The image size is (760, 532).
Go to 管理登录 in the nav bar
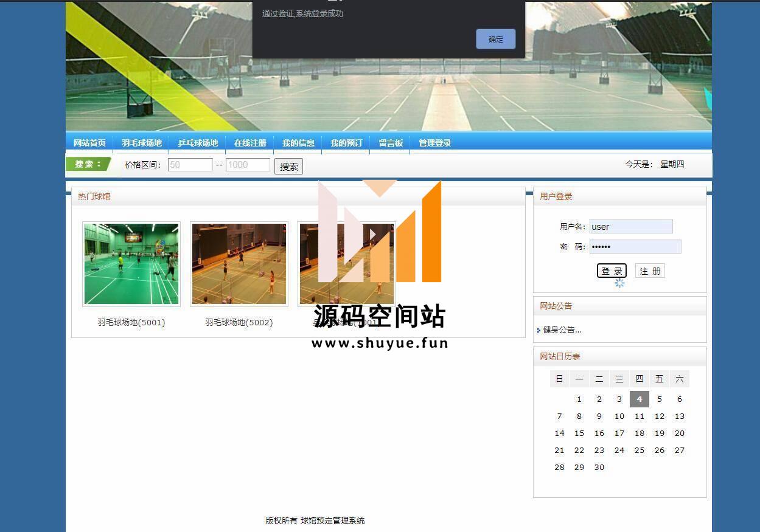435,143
